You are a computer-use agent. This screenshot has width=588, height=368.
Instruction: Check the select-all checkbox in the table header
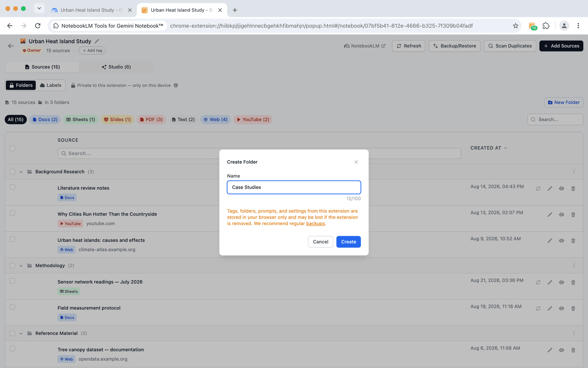12,148
